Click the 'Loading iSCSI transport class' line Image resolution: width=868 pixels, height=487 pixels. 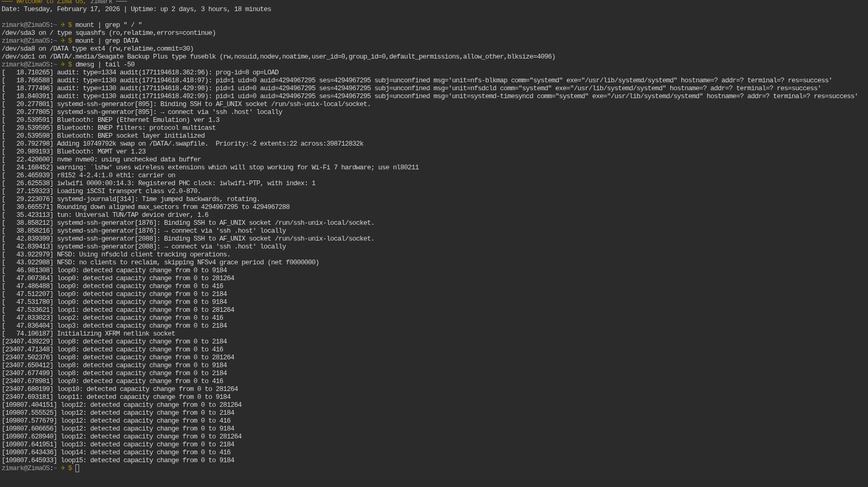pyautogui.click(x=129, y=191)
